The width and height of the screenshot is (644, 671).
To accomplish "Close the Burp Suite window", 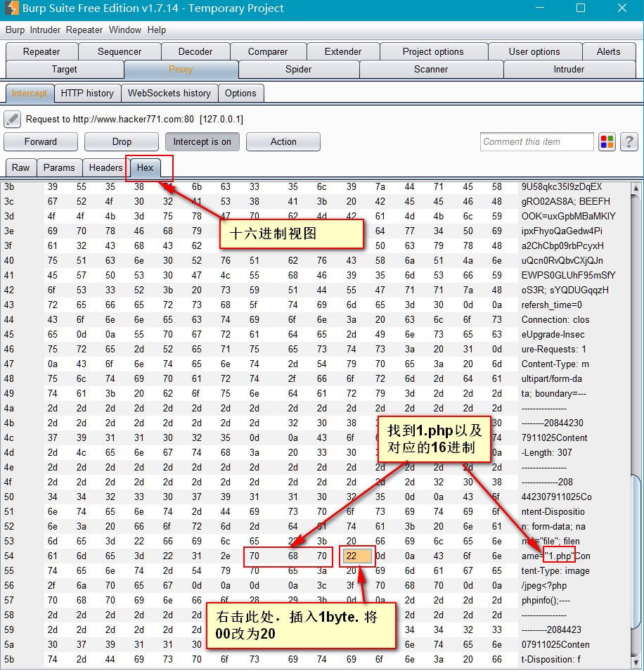I will coord(622,8).
